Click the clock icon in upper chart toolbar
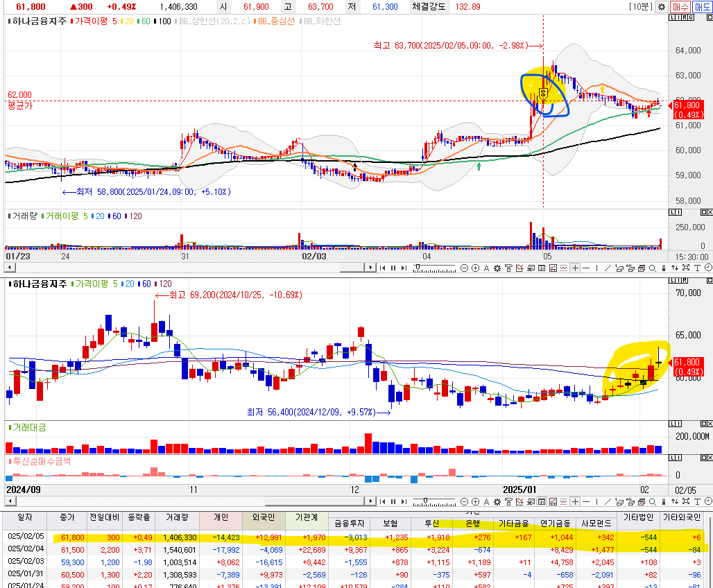The width and height of the screenshot is (713, 588). coord(708,268)
